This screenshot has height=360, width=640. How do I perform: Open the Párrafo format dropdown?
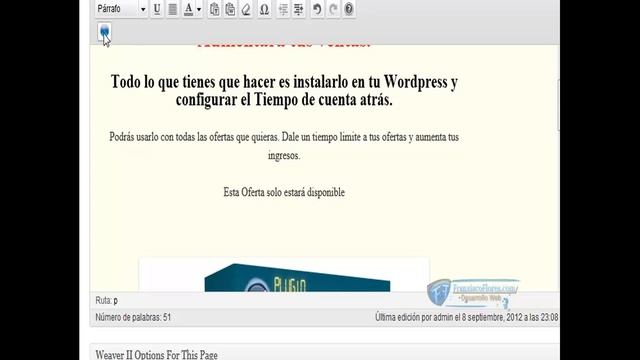[x=121, y=9]
